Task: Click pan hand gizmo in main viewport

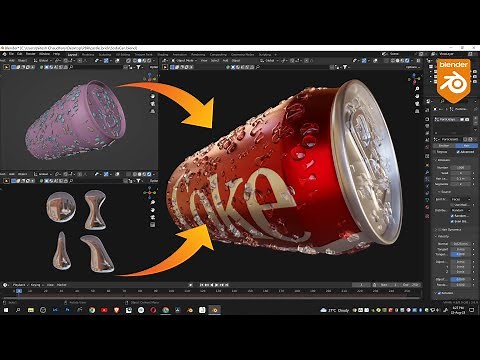Action: click(x=417, y=96)
